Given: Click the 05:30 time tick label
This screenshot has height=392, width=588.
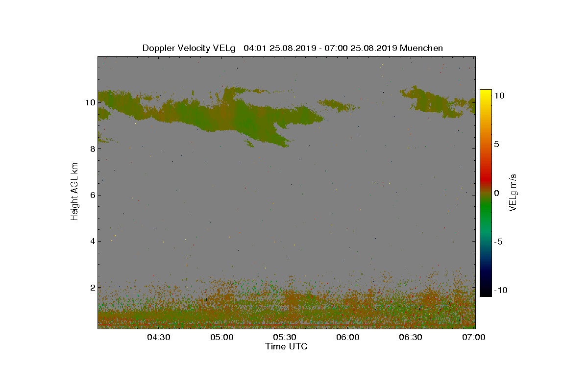Looking at the screenshot, I should coord(285,337).
